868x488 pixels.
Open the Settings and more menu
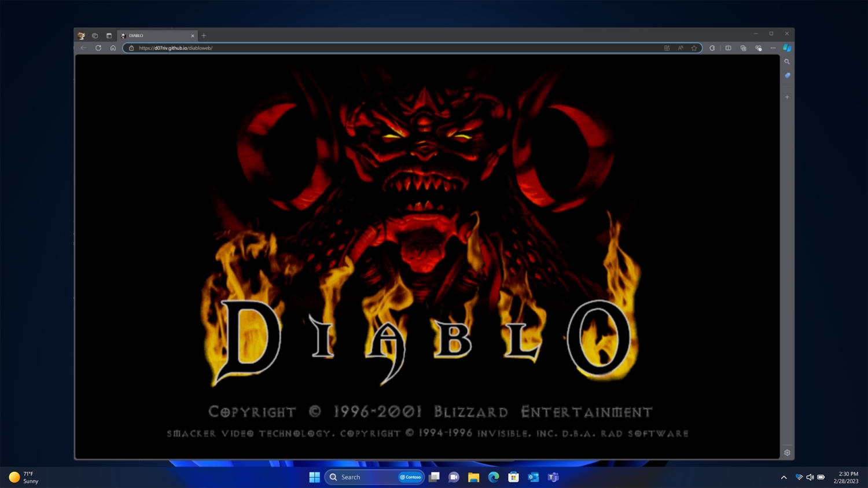pyautogui.click(x=773, y=48)
